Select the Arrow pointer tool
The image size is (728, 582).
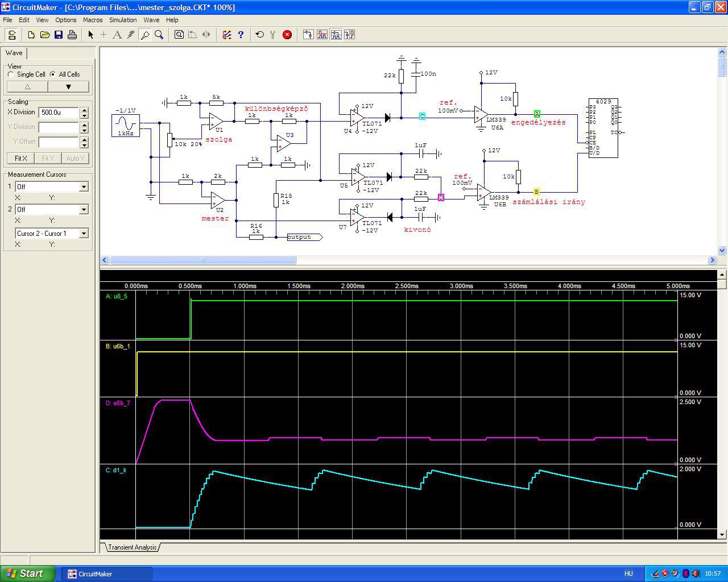click(90, 35)
